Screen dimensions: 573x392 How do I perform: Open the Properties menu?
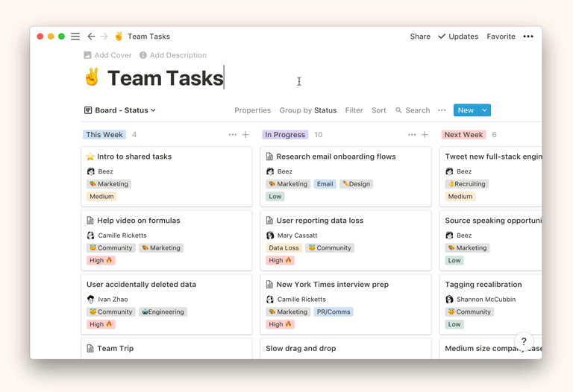pyautogui.click(x=252, y=110)
